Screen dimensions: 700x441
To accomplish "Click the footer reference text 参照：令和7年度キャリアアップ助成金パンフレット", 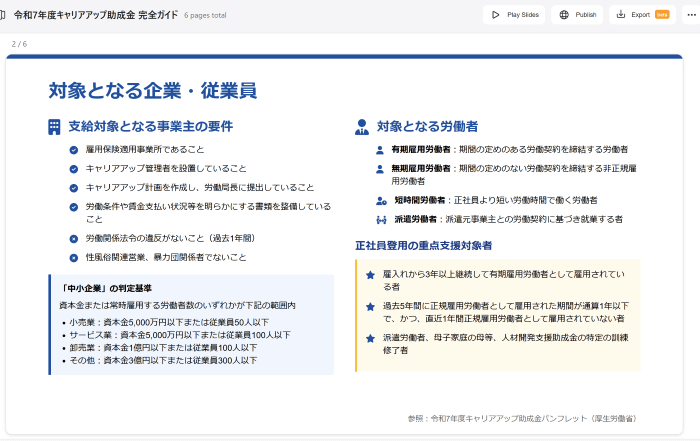I will (521, 418).
